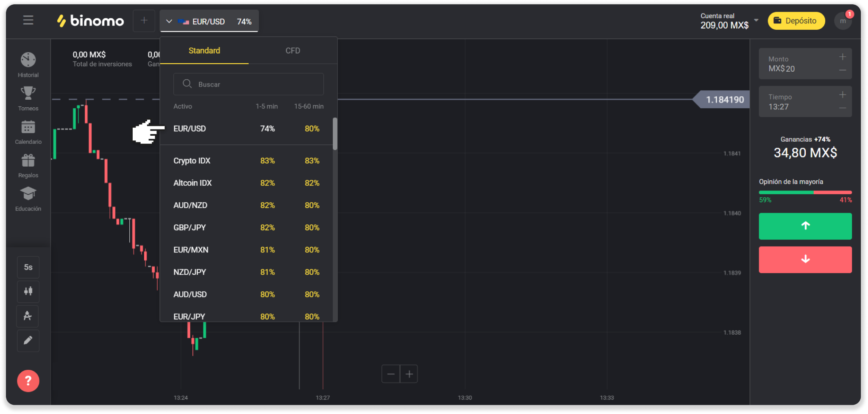Click the Depósito button

[796, 21]
